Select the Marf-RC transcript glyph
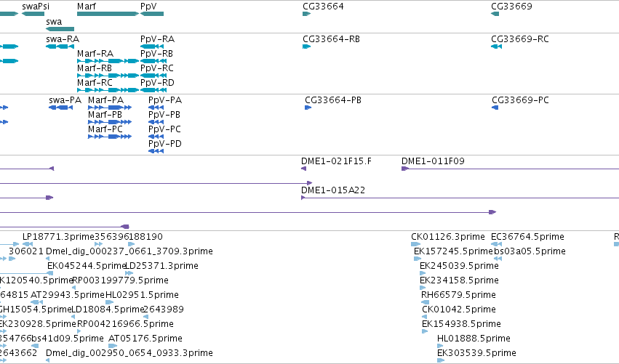Viewport: 619px width, 364px height. (108, 90)
